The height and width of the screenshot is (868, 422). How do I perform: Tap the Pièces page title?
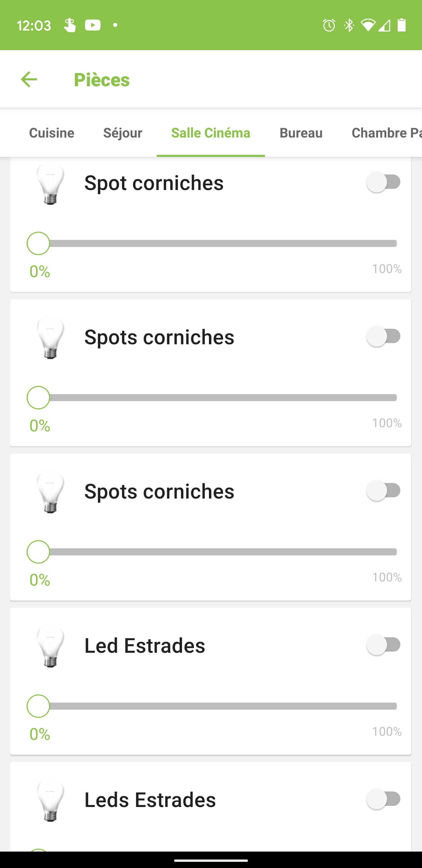point(102,80)
